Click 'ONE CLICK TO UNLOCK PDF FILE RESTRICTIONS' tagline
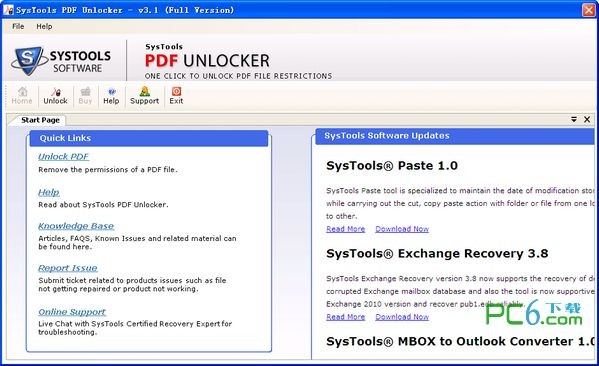The height and width of the screenshot is (366, 599). pyautogui.click(x=238, y=76)
